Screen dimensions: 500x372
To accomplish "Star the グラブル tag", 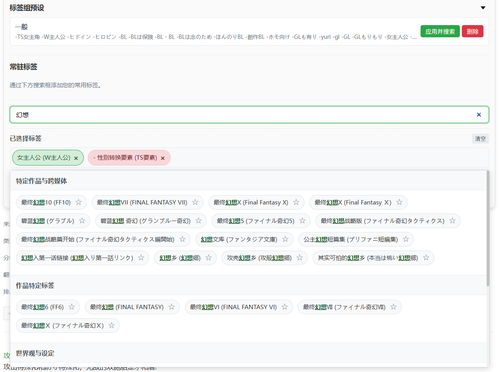I will (x=82, y=221).
